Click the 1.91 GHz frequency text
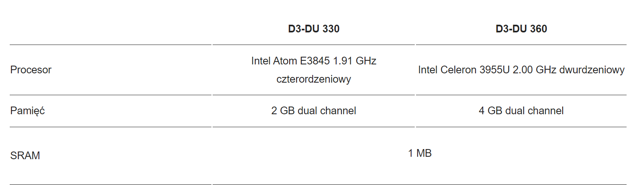Viewport: 644px width, 192px height. pos(354,61)
